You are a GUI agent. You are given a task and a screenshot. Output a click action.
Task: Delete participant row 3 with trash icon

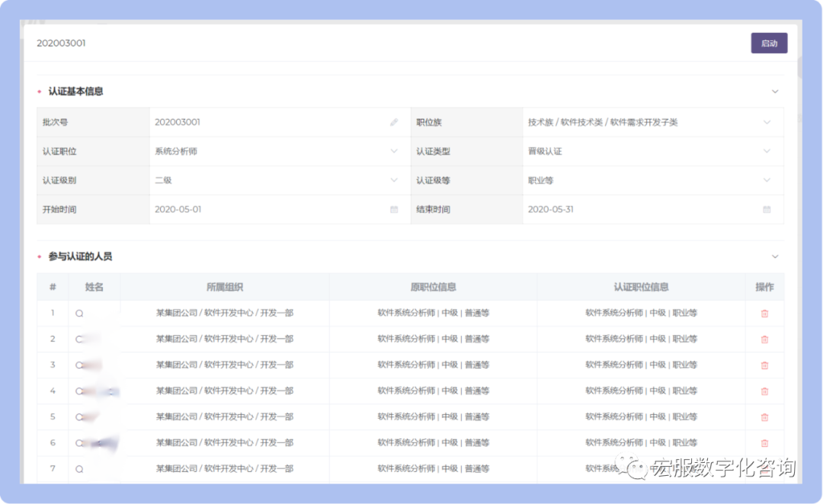[x=764, y=365]
